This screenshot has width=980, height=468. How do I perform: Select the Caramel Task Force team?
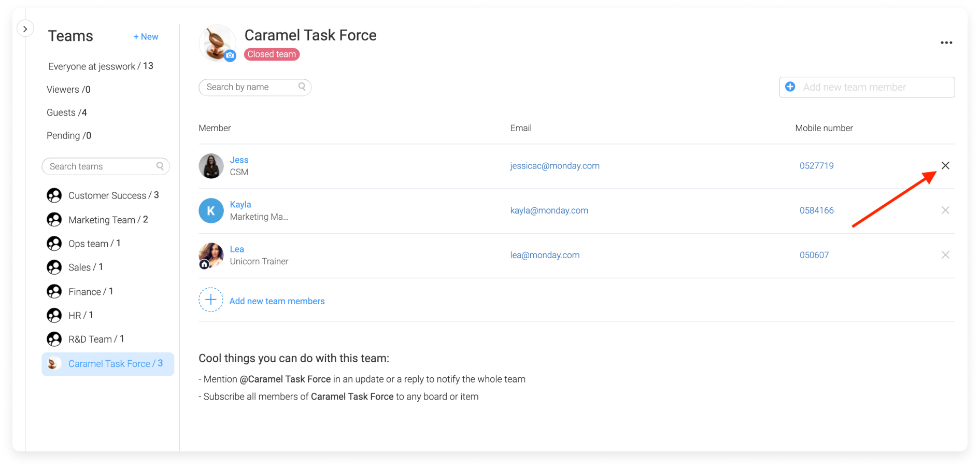108,364
